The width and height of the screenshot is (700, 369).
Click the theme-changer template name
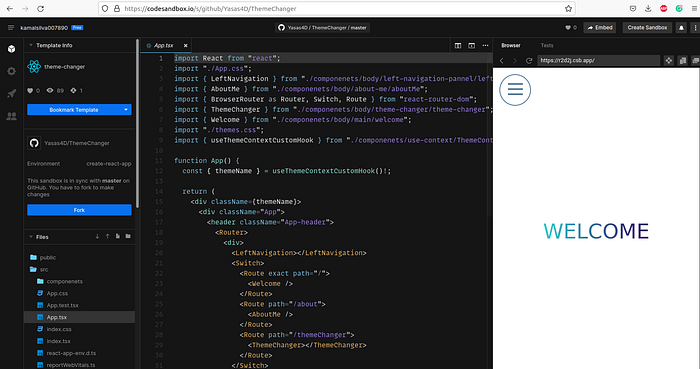click(64, 67)
